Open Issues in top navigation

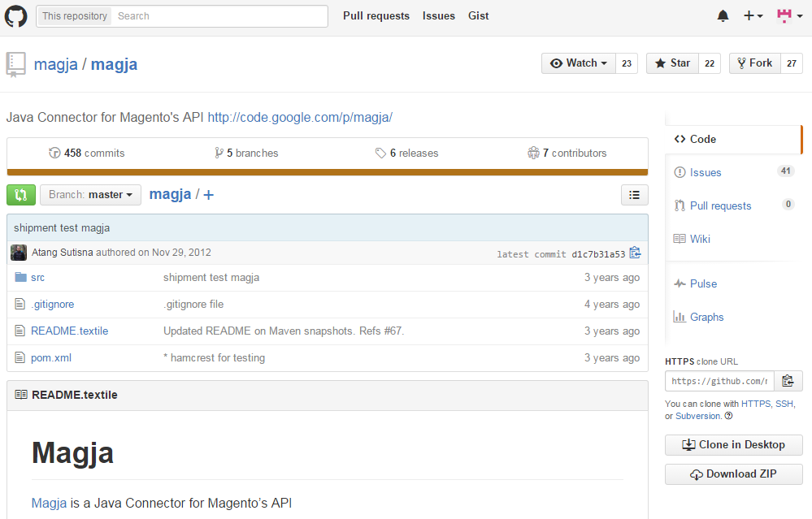point(439,16)
